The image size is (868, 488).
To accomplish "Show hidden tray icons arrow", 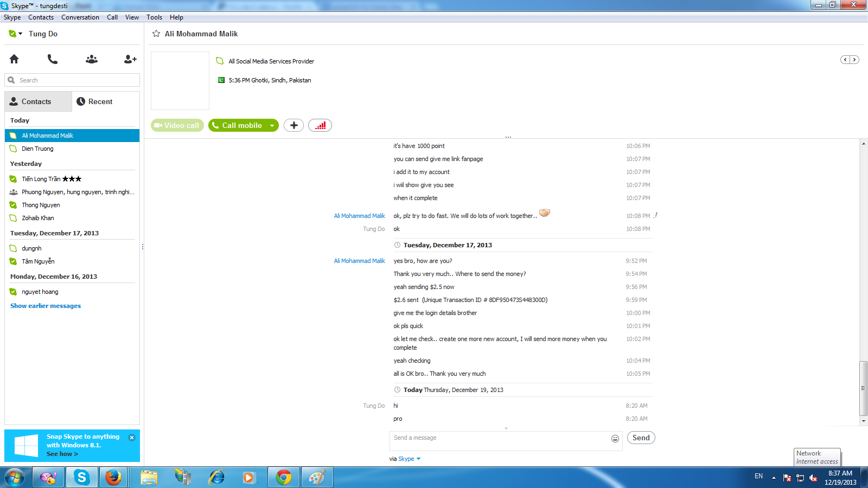I will [774, 478].
